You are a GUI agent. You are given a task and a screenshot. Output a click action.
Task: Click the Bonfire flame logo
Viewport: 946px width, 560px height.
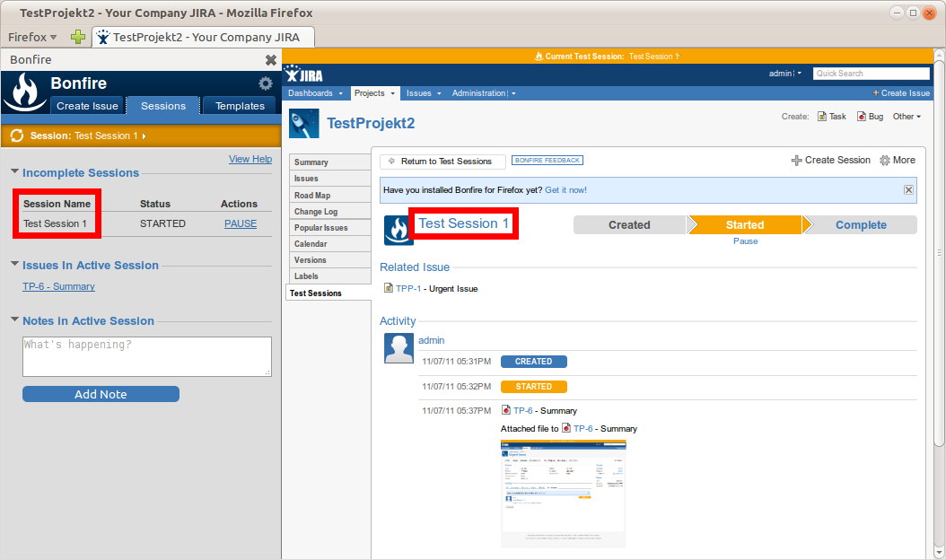[25, 92]
